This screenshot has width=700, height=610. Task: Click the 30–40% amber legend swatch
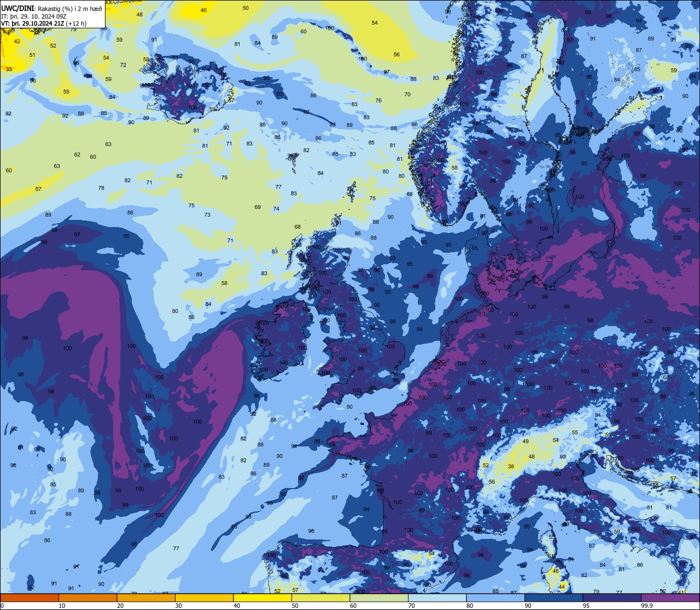(x=204, y=597)
